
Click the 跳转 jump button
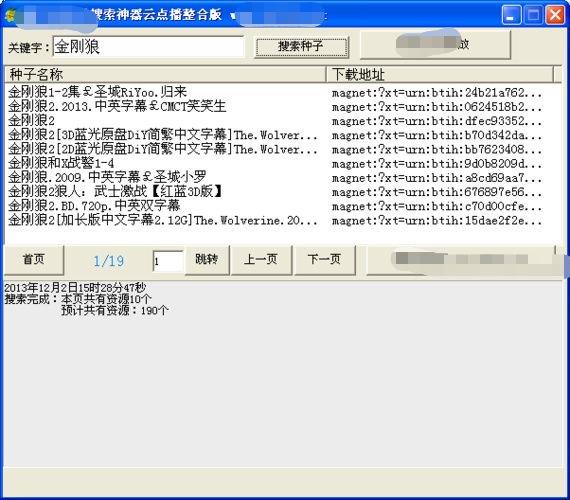[x=207, y=260]
